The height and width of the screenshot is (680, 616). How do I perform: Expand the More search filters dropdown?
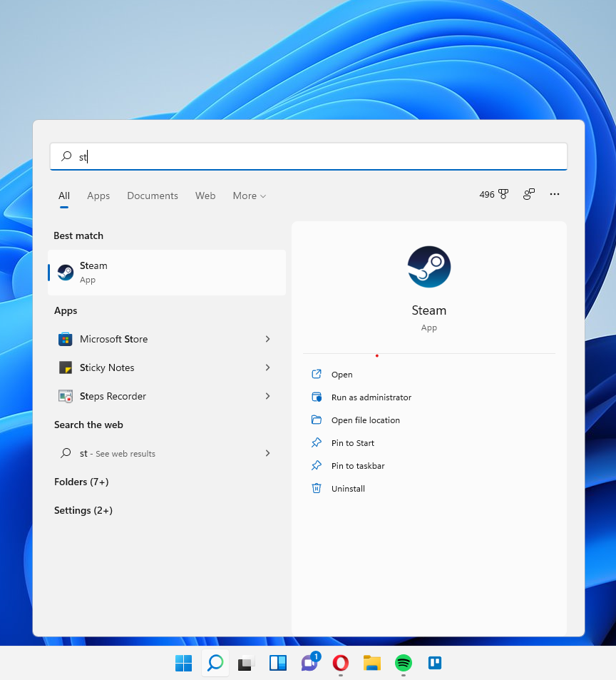point(249,196)
